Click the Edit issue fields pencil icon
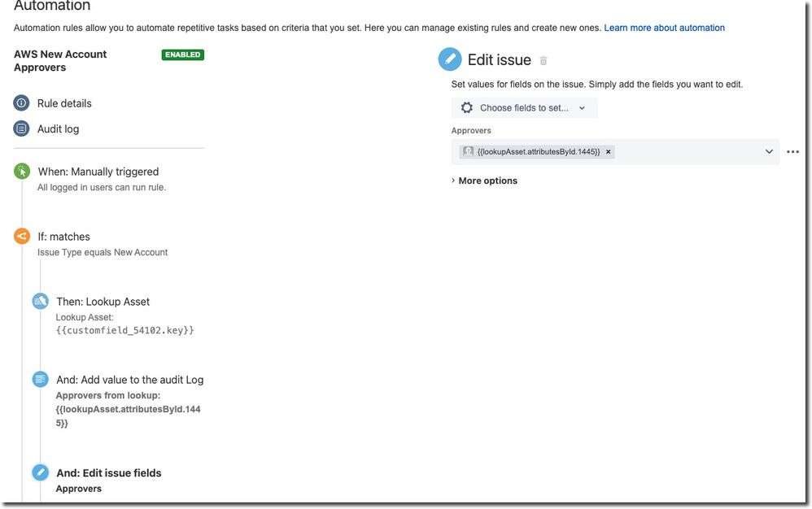This screenshot has width=812, height=509. click(x=41, y=472)
